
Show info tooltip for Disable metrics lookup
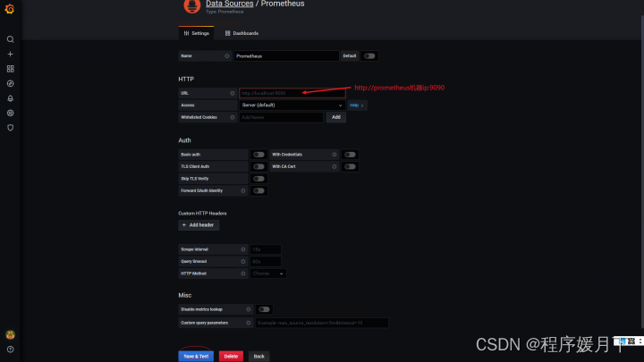248,309
